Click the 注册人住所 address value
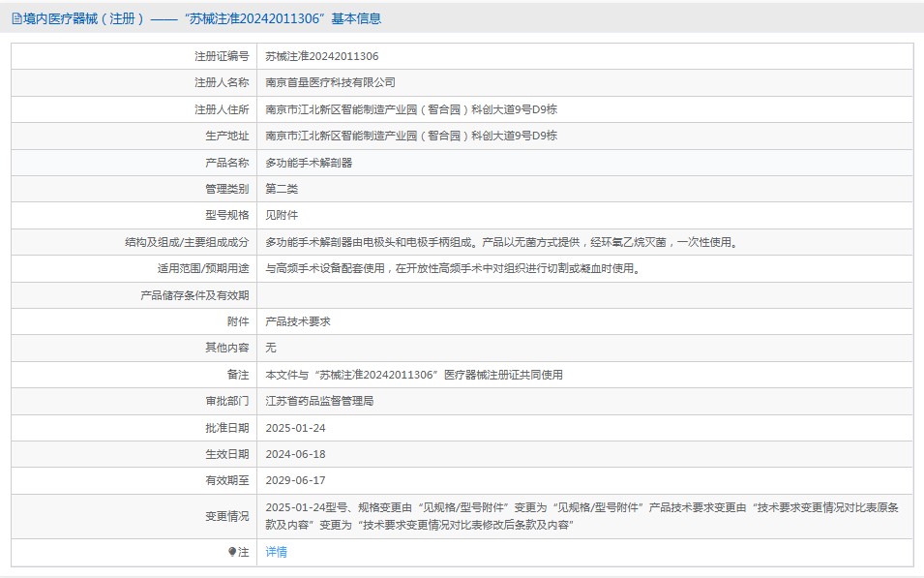 pos(411,109)
